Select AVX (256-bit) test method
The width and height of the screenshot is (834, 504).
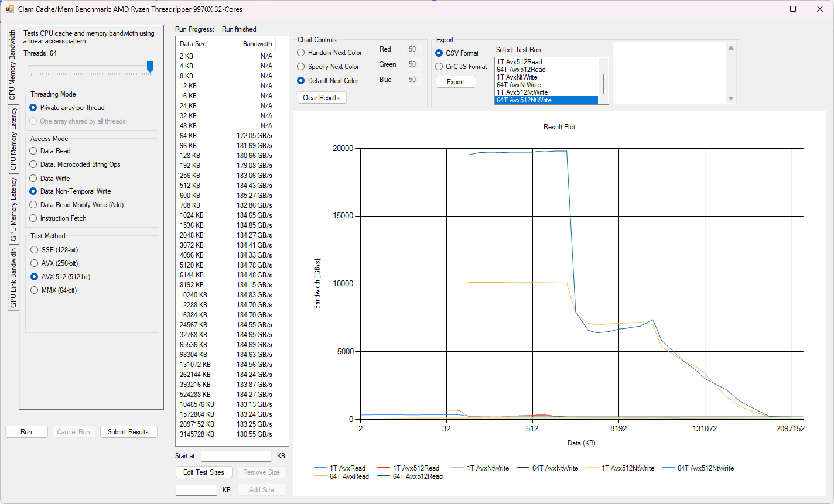click(x=54, y=263)
